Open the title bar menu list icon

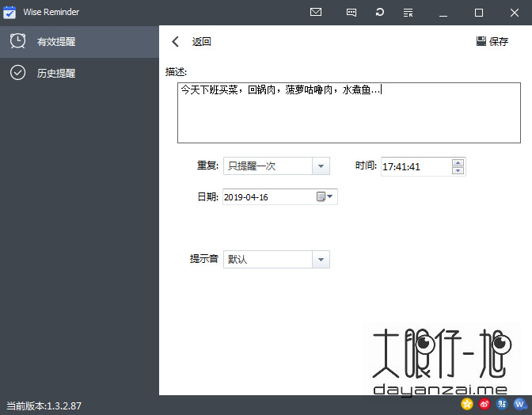[x=408, y=13]
